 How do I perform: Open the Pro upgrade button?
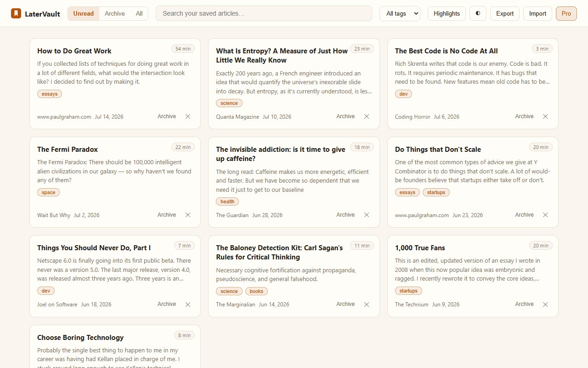566,13
